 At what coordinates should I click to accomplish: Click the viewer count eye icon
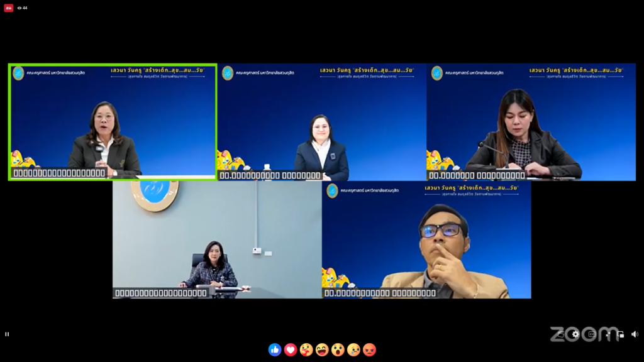point(20,8)
